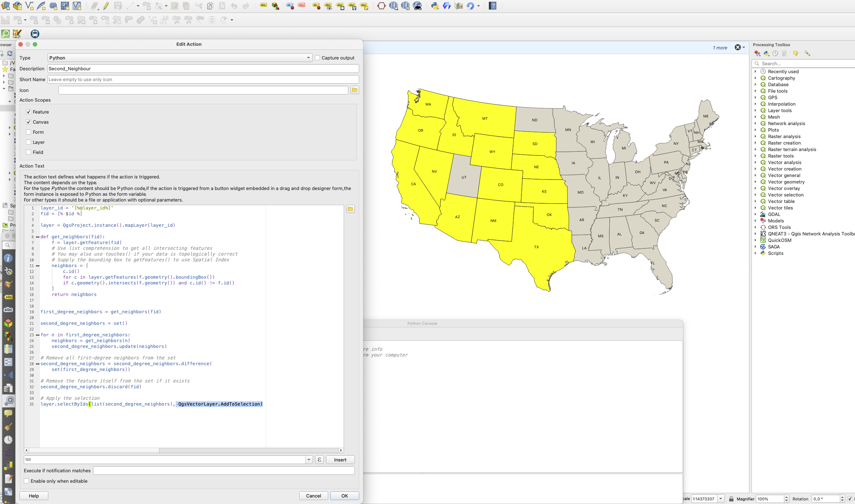Close the message bar with X icon
The image size is (855, 504).
tap(738, 48)
